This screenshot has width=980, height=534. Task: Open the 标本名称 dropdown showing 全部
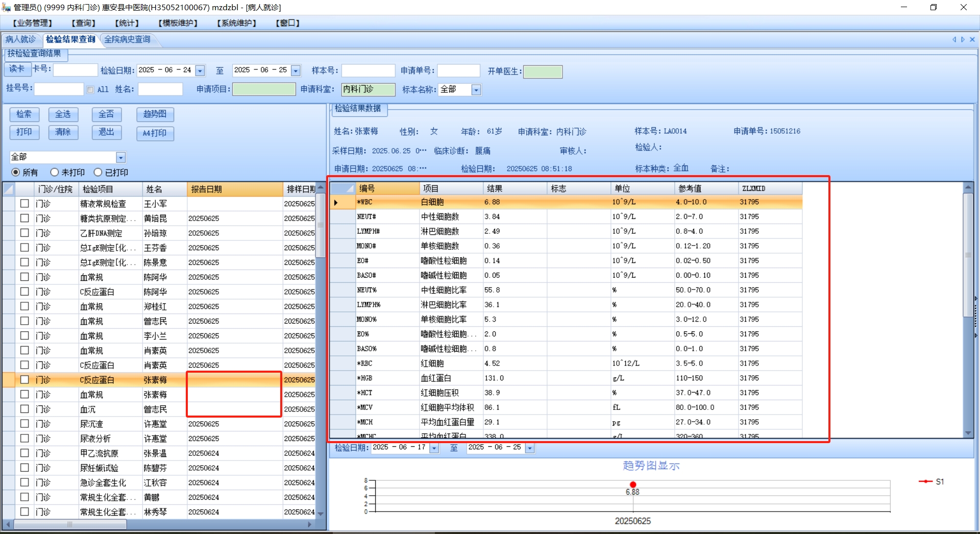point(476,90)
